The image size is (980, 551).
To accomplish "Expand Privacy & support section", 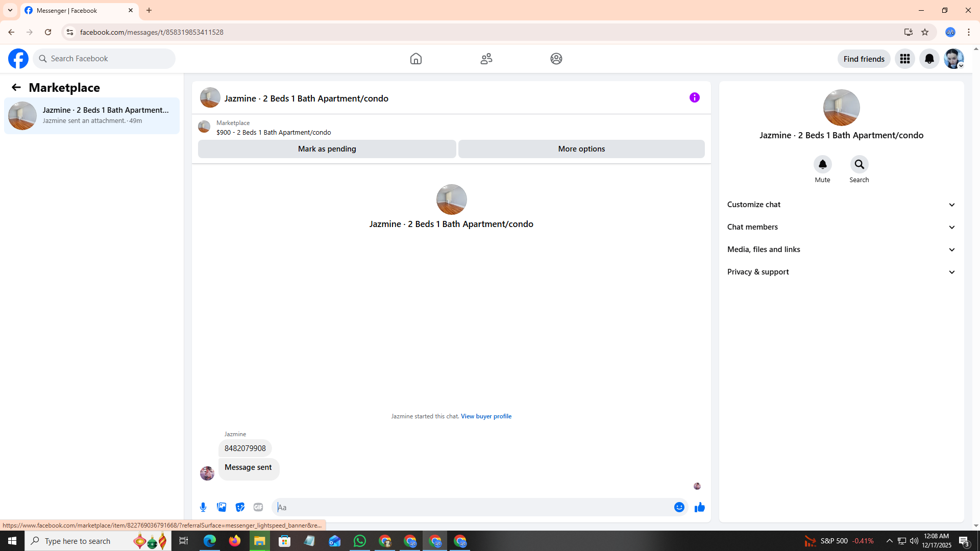I will click(841, 272).
